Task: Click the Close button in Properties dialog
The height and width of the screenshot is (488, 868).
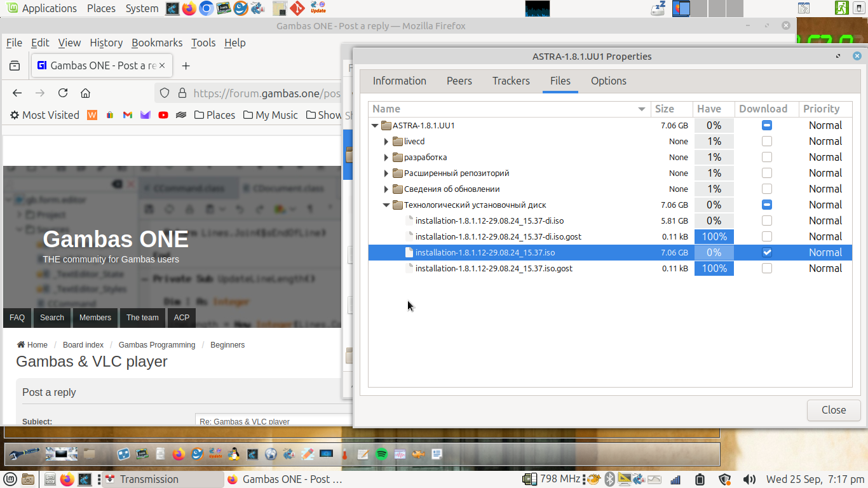Action: coord(833,410)
